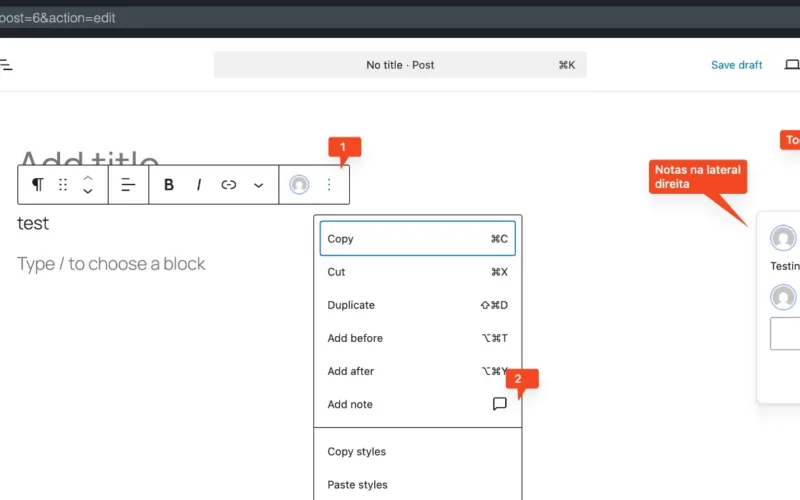Move block down with the down chevron
Image resolution: width=800 pixels, height=500 pixels.
tap(88, 191)
